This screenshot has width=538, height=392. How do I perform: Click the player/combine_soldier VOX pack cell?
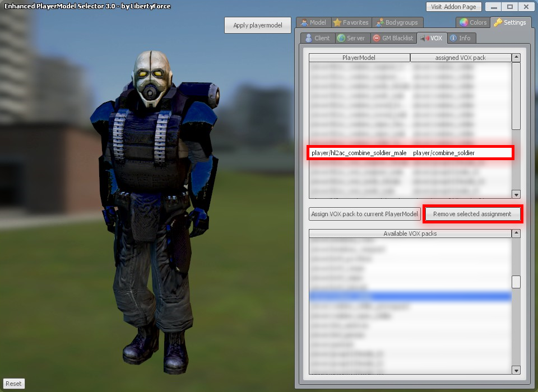tap(444, 153)
